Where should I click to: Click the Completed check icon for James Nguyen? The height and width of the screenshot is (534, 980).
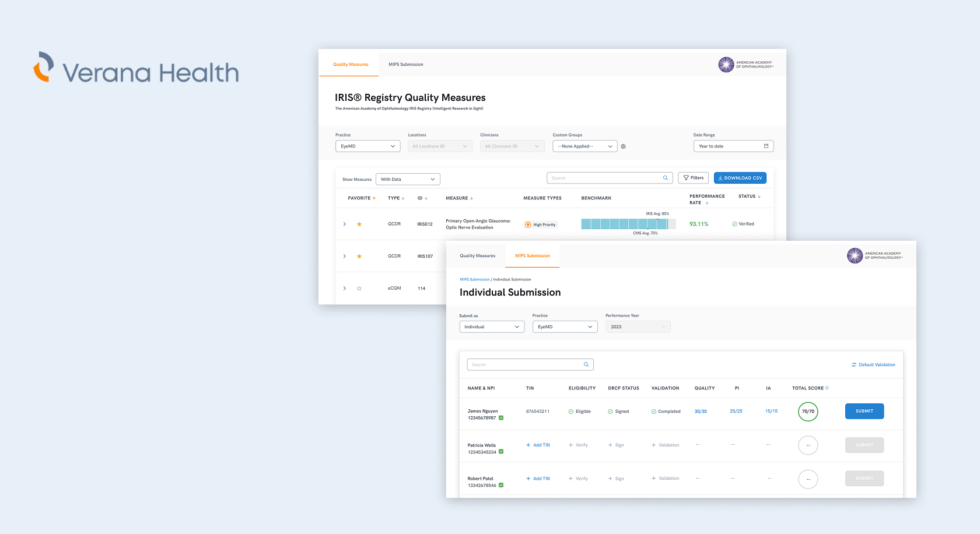(654, 412)
